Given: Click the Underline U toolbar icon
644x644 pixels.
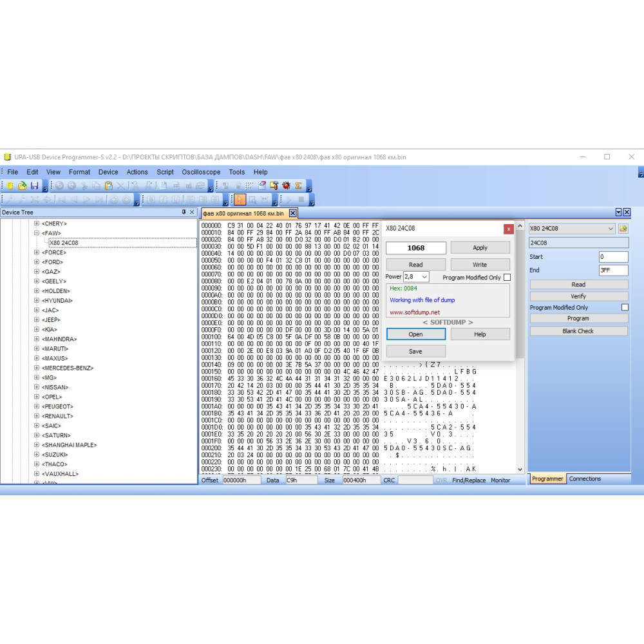Looking at the screenshot, I should click(x=176, y=200).
